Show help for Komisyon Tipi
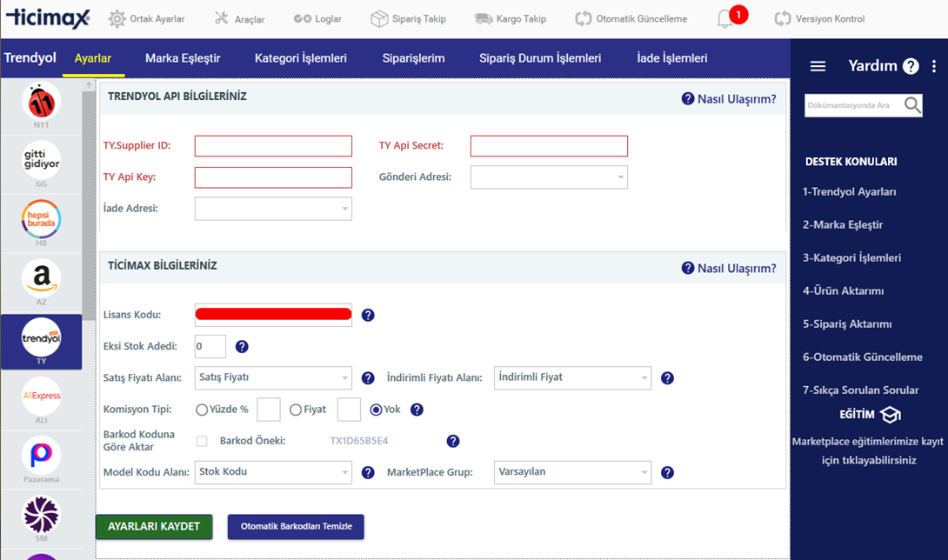948x560 pixels. [x=417, y=410]
